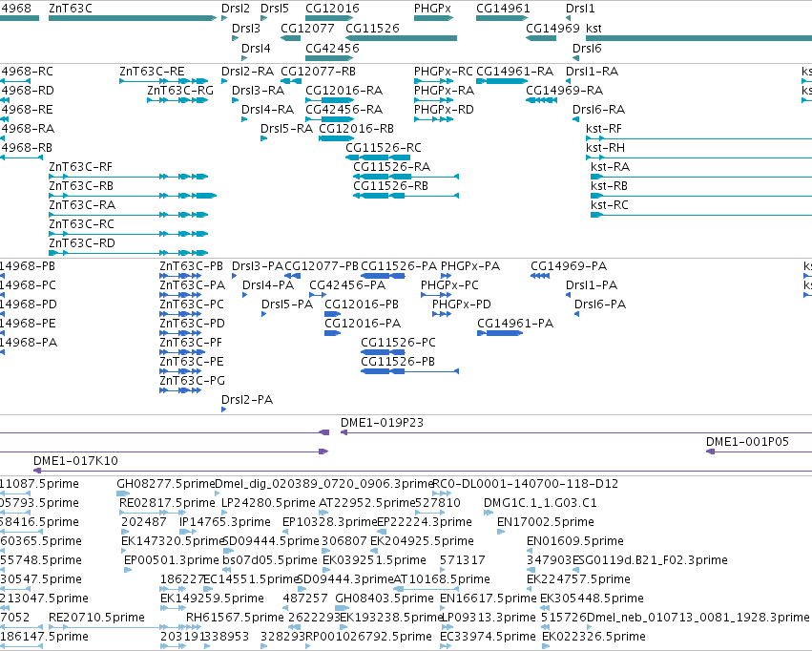812x651 pixels.
Task: Click EST GH08277.5prime
Action: [x=166, y=483]
